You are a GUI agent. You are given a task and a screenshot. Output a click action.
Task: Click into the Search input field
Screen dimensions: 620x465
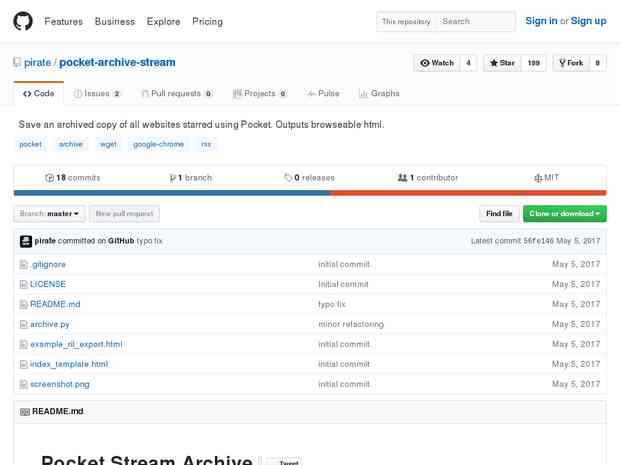tap(475, 21)
